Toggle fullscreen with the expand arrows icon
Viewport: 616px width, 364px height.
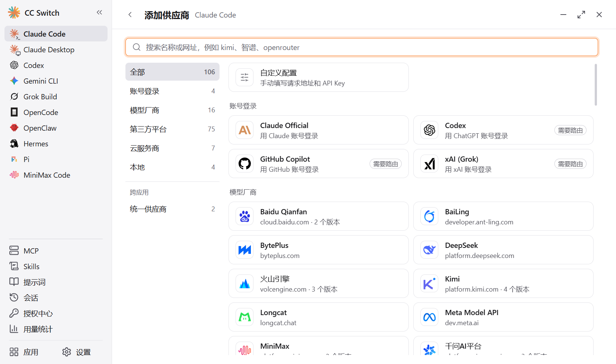tap(581, 15)
